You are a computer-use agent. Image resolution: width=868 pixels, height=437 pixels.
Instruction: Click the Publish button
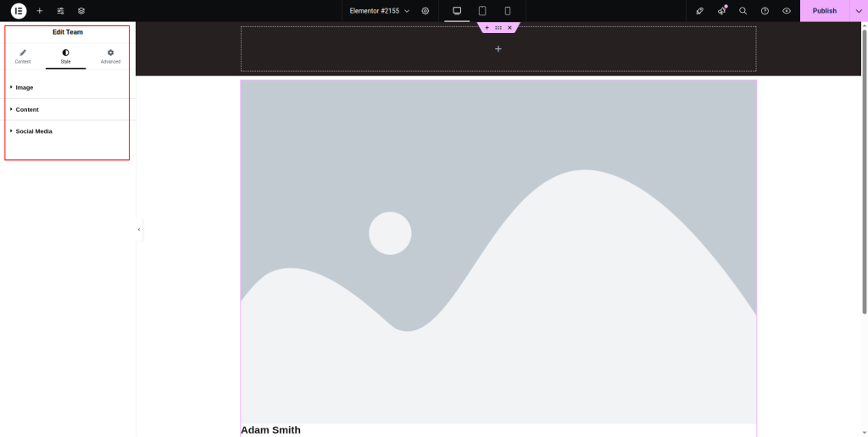coord(824,10)
